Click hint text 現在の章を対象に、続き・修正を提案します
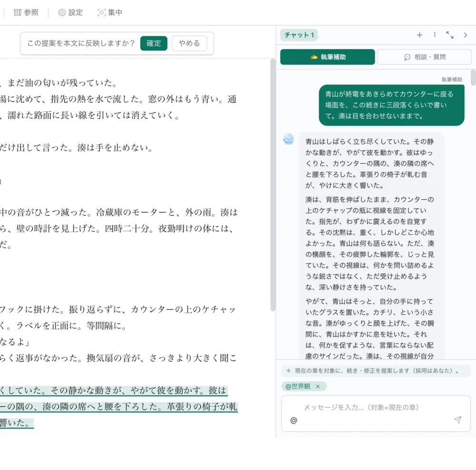Screen dimensions: 476x470 (377, 370)
